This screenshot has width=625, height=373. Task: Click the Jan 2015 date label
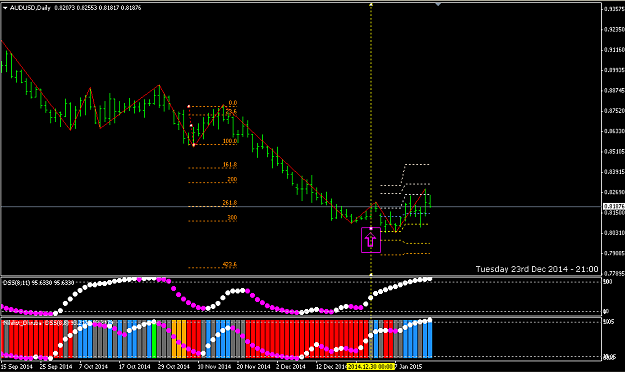coord(410,366)
